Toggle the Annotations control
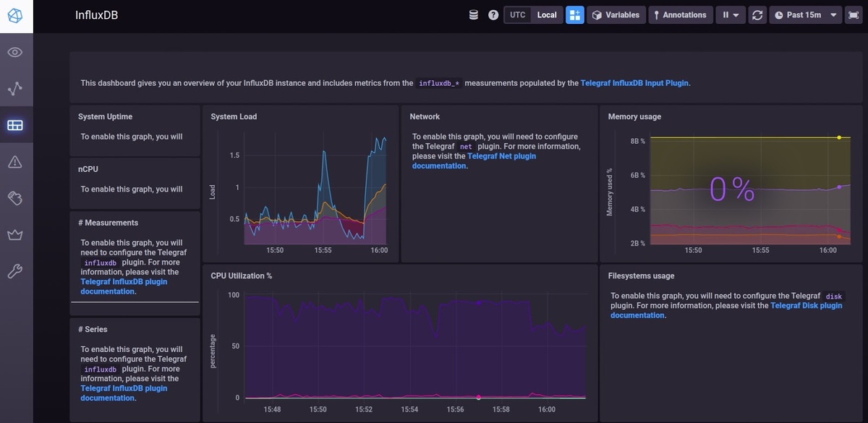868x423 pixels. click(x=679, y=14)
